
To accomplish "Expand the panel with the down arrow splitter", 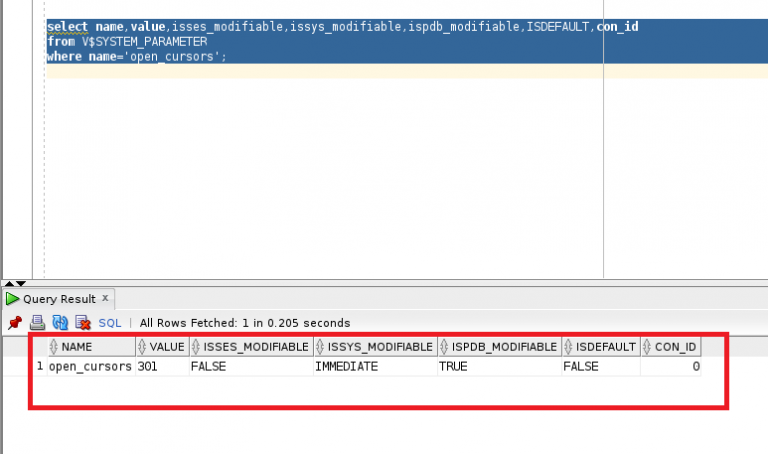I will pos(21,284).
